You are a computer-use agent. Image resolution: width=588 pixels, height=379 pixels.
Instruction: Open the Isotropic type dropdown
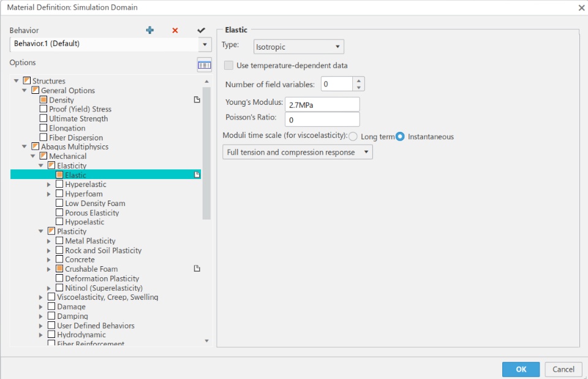pos(298,47)
